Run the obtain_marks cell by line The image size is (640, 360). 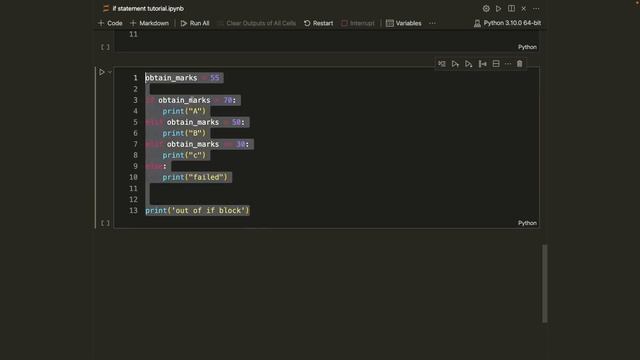(x=442, y=64)
